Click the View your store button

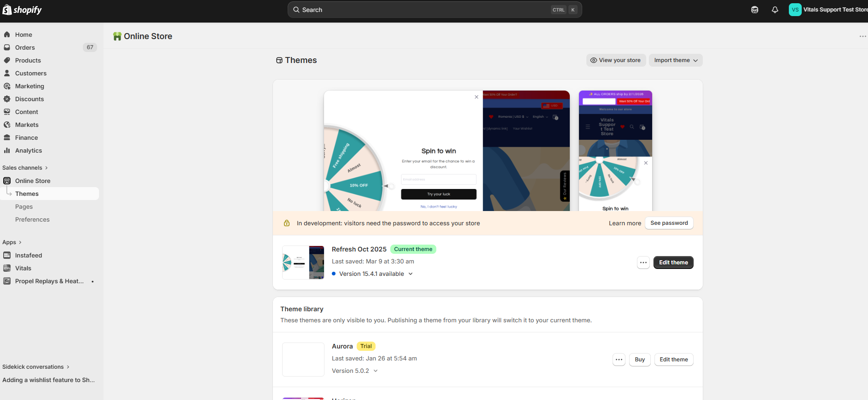coord(616,60)
